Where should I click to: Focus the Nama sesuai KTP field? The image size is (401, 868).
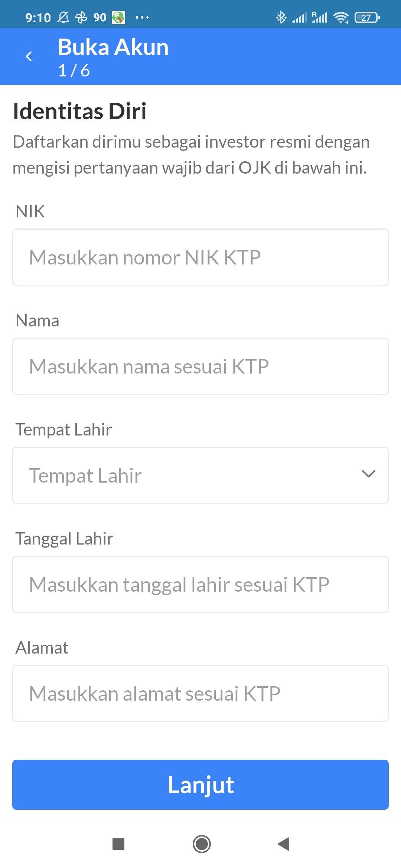200,366
